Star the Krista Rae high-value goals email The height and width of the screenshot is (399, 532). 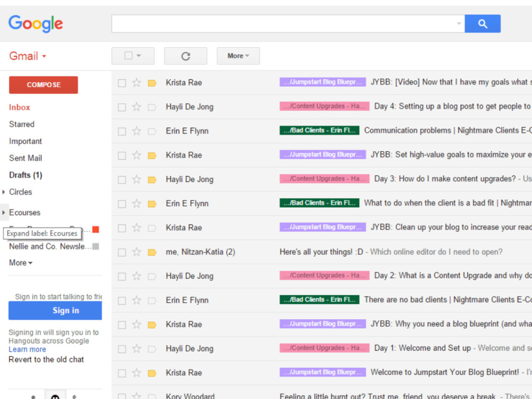coord(136,155)
